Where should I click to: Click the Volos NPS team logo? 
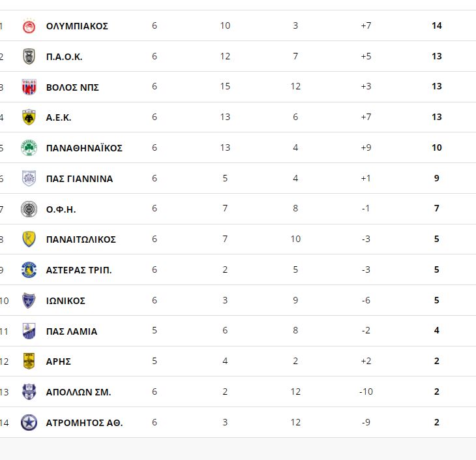tap(29, 87)
